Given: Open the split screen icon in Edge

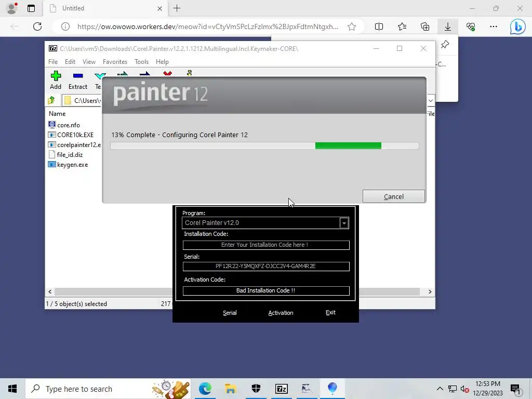Looking at the screenshot, I should tap(379, 26).
